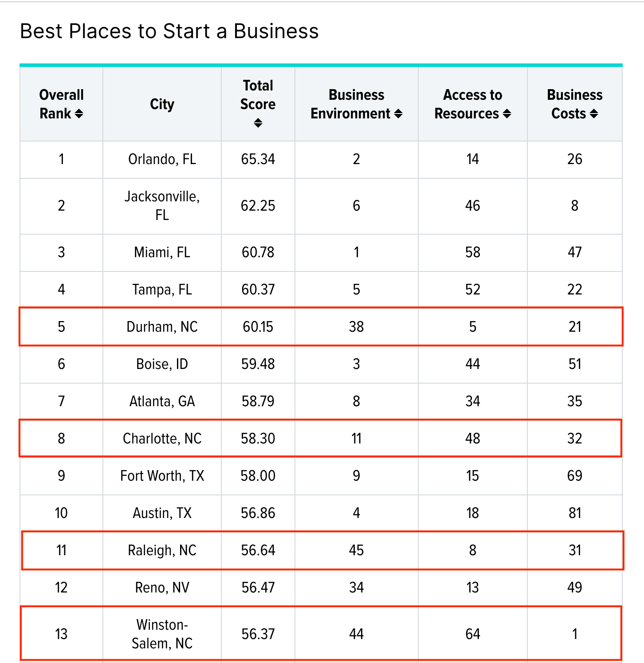The image size is (644, 663).
Task: Click Miami total score 60.78
Action: coord(258,252)
